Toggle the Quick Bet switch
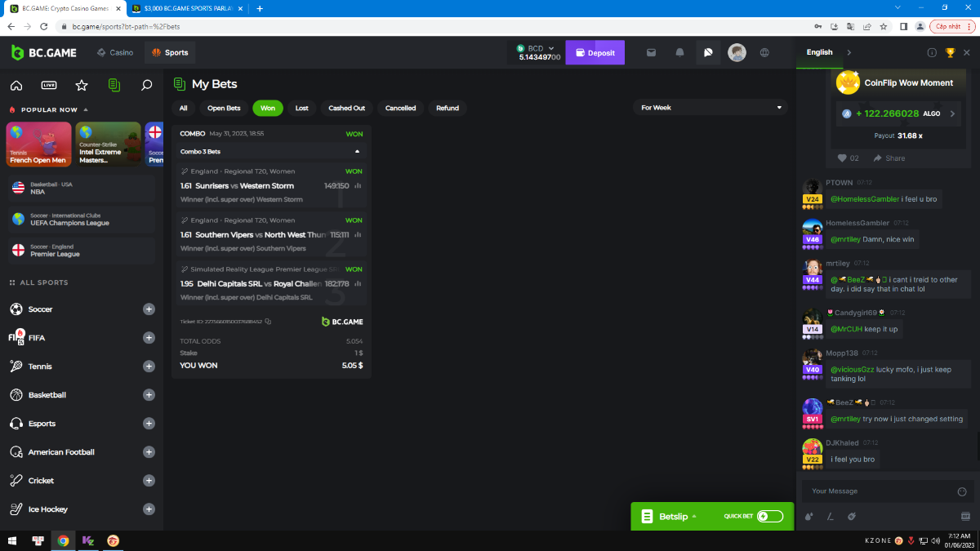The width and height of the screenshot is (980, 551). (x=769, y=516)
